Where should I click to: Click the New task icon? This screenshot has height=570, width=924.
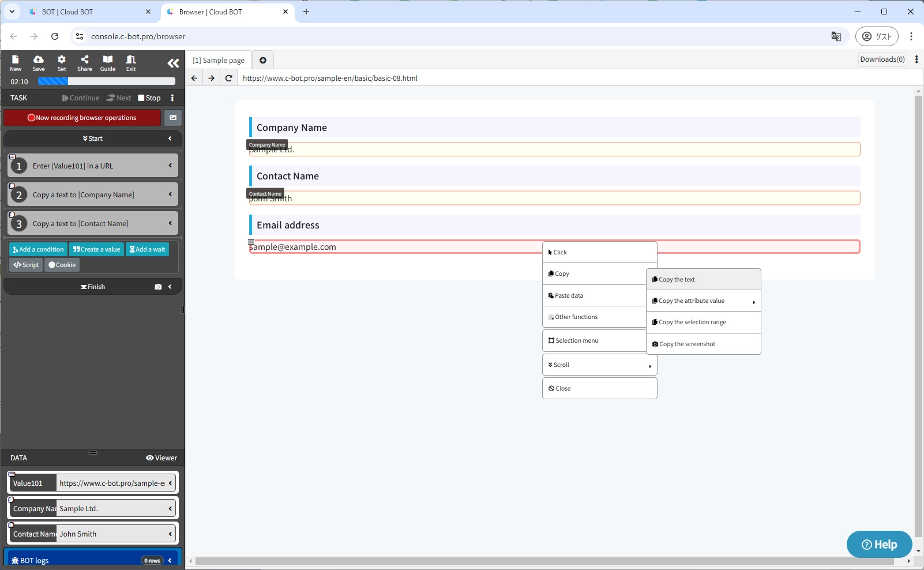pyautogui.click(x=16, y=63)
